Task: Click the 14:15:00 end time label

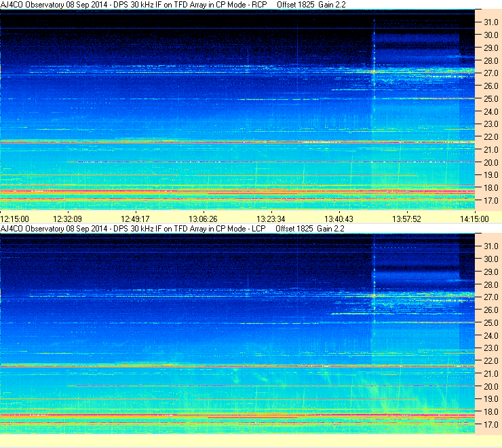Action: (474, 219)
